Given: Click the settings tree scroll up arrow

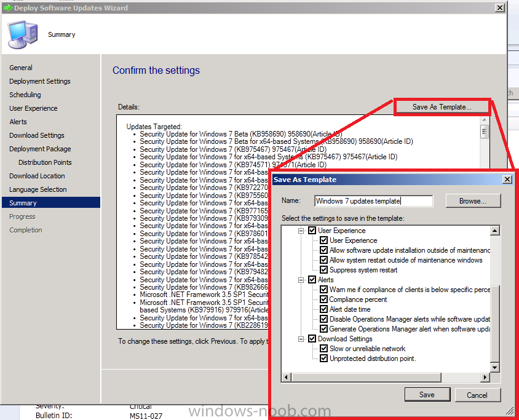Looking at the screenshot, I should point(495,231).
